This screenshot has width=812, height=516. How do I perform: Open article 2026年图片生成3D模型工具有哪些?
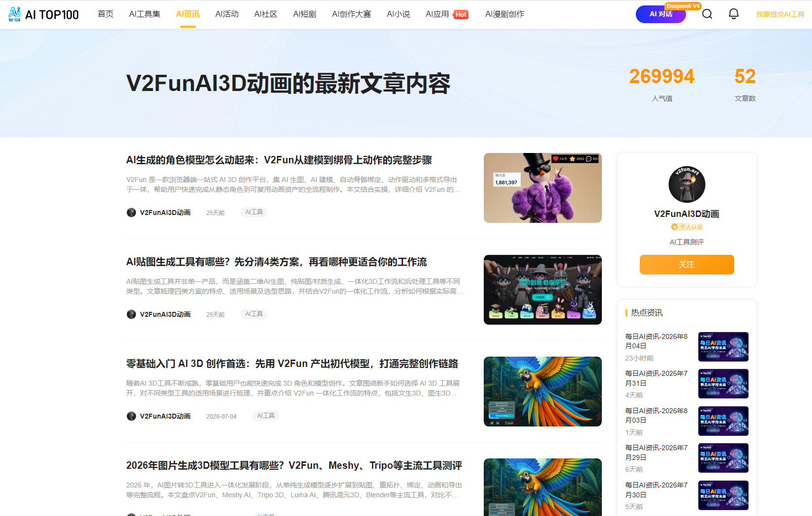click(294, 466)
